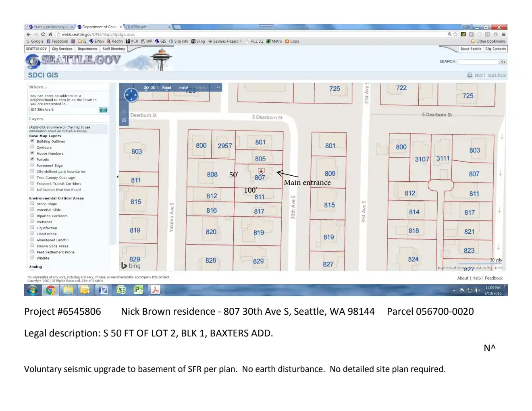Bookmark this page with the star icon
The image size is (532, 411).
(455, 34)
